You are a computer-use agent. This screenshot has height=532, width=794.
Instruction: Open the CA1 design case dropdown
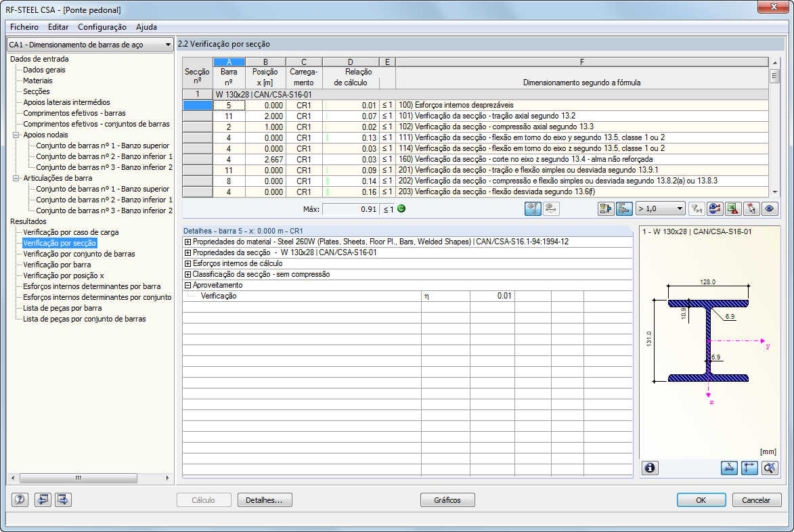90,45
